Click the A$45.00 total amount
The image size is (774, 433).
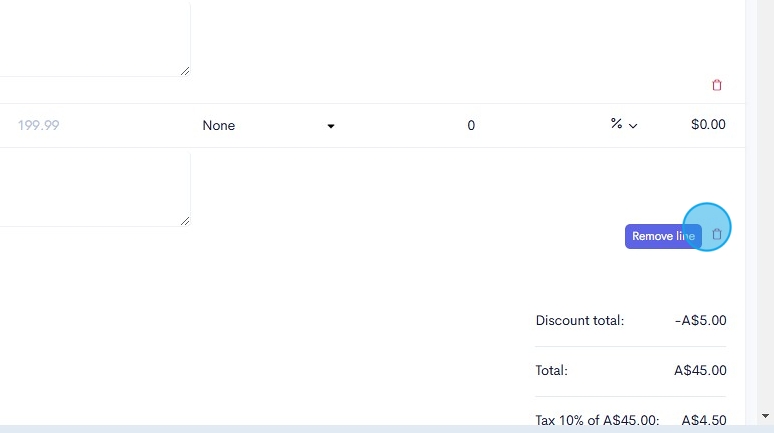pyautogui.click(x=700, y=371)
